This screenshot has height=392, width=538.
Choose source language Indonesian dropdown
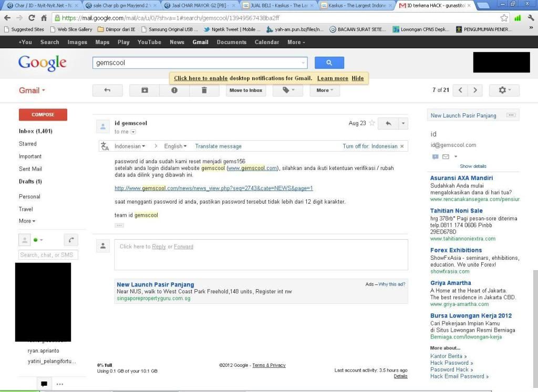(x=130, y=146)
